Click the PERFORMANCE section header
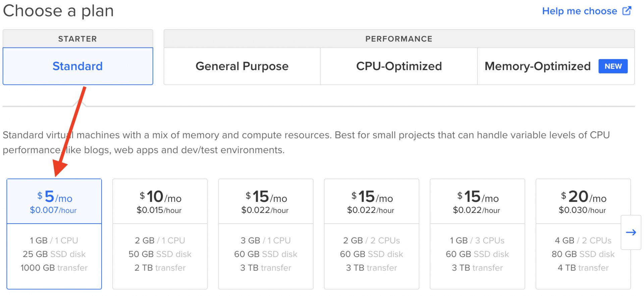Viewport: 644px width, 296px height. point(399,39)
